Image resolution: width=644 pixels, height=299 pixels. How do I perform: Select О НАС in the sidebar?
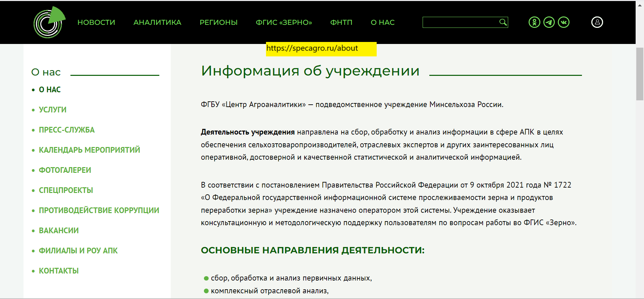(50, 90)
